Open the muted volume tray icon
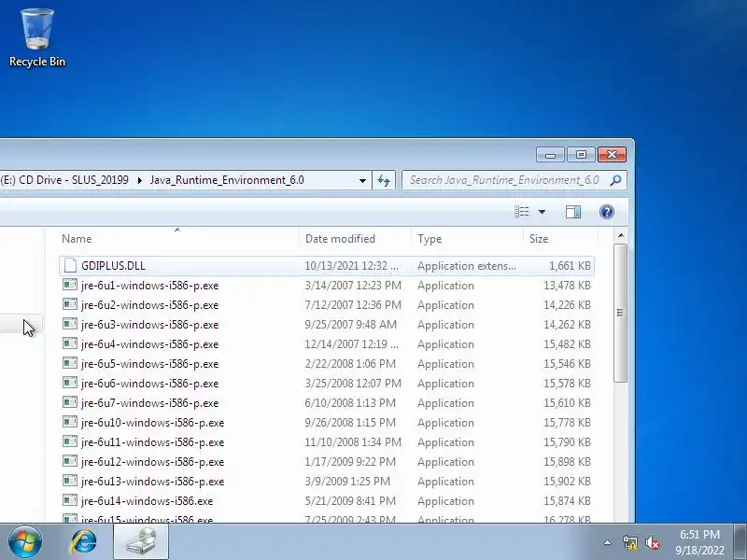 (652, 542)
